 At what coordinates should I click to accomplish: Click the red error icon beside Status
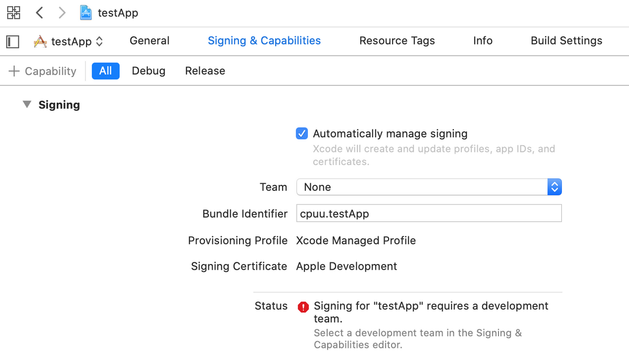coord(303,307)
